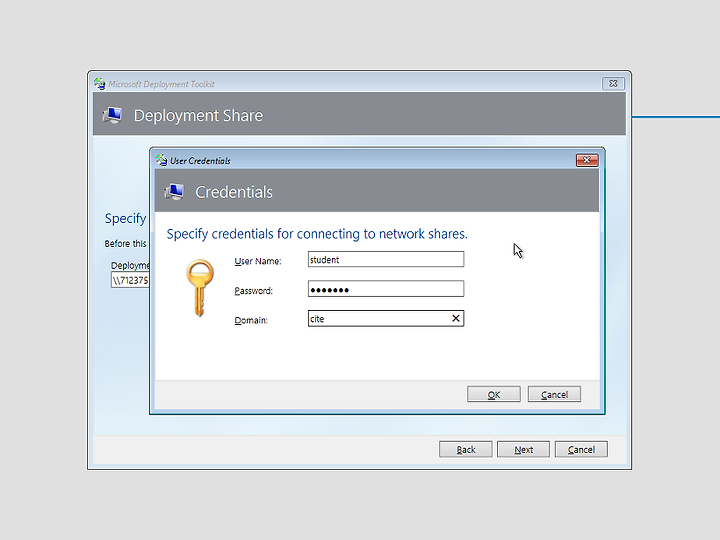Click Next in Deployment Share wizard
720x540 pixels.
coord(523,450)
